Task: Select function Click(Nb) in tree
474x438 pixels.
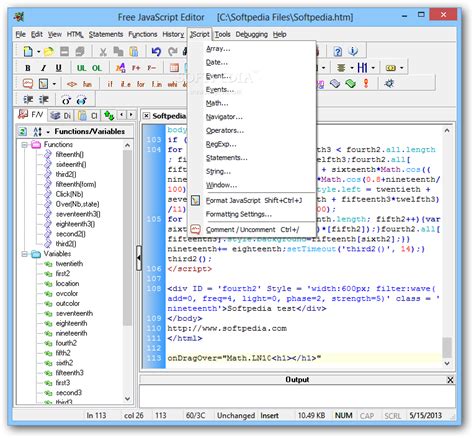Action: (x=69, y=194)
